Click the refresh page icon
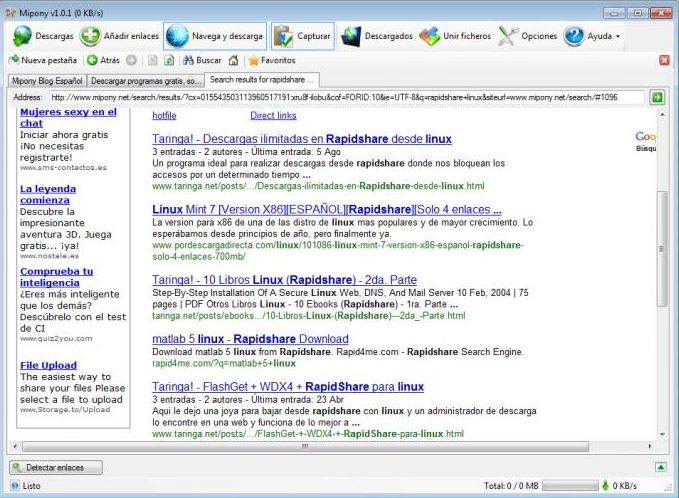 [169, 60]
